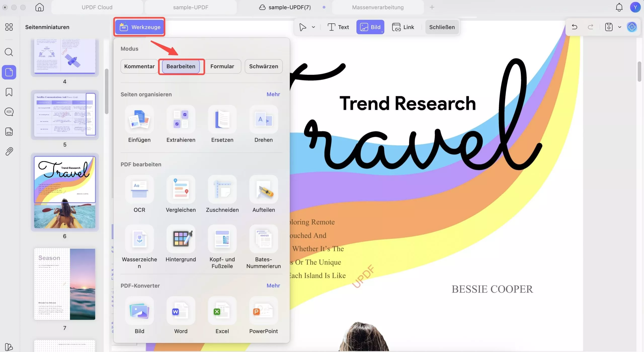
Task: Click the Hintergrund background tool
Action: [181, 239]
